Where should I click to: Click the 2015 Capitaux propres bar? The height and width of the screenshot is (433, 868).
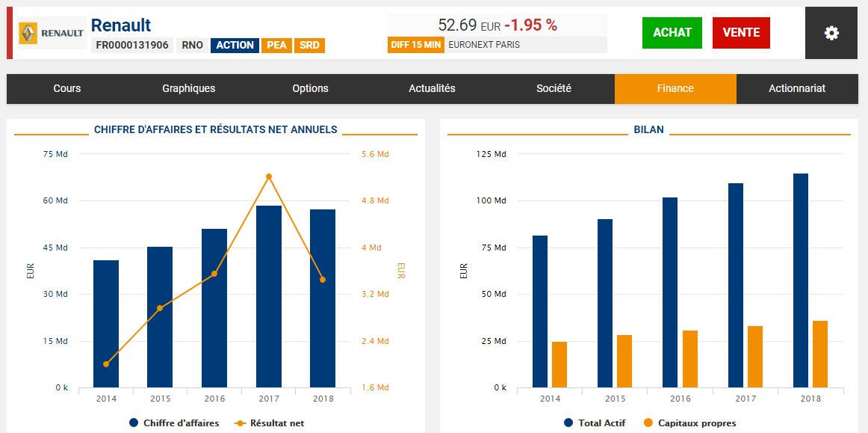pos(624,361)
